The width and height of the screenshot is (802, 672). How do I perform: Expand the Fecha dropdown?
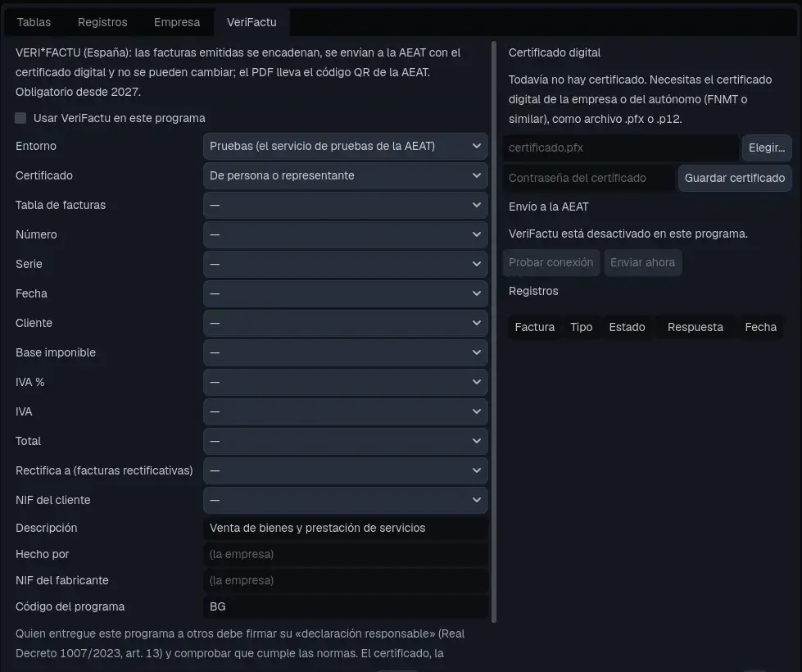point(345,293)
